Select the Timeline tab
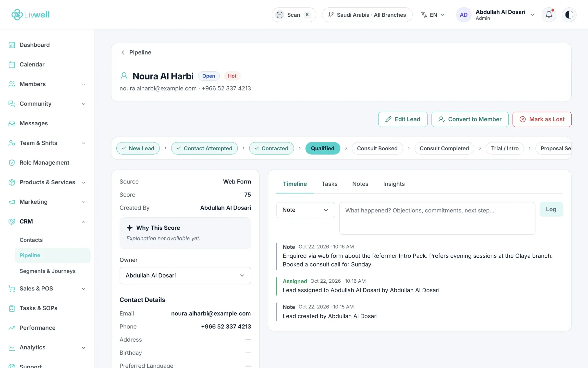This screenshot has width=588, height=368. pyautogui.click(x=295, y=184)
